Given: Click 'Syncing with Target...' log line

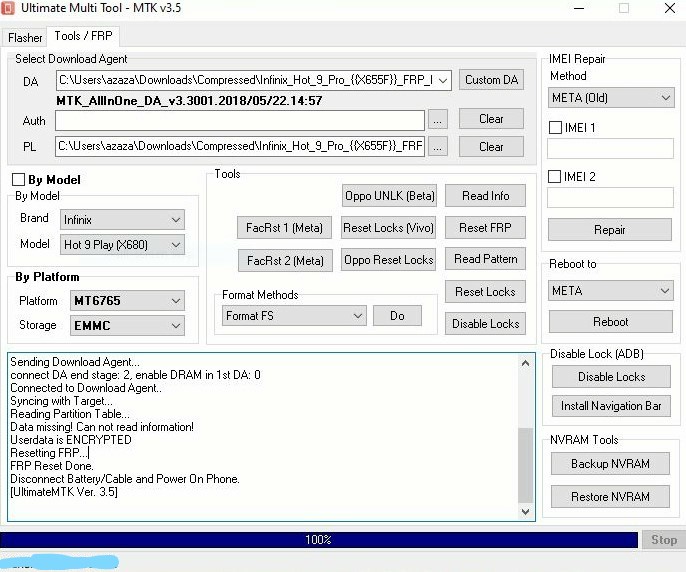Looking at the screenshot, I should [x=61, y=401].
